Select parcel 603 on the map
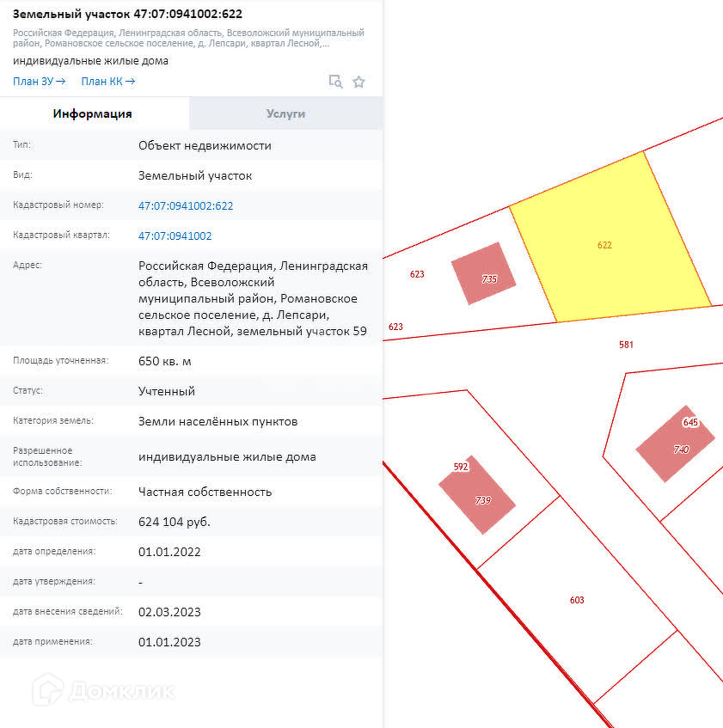723x728 pixels. tap(577, 600)
